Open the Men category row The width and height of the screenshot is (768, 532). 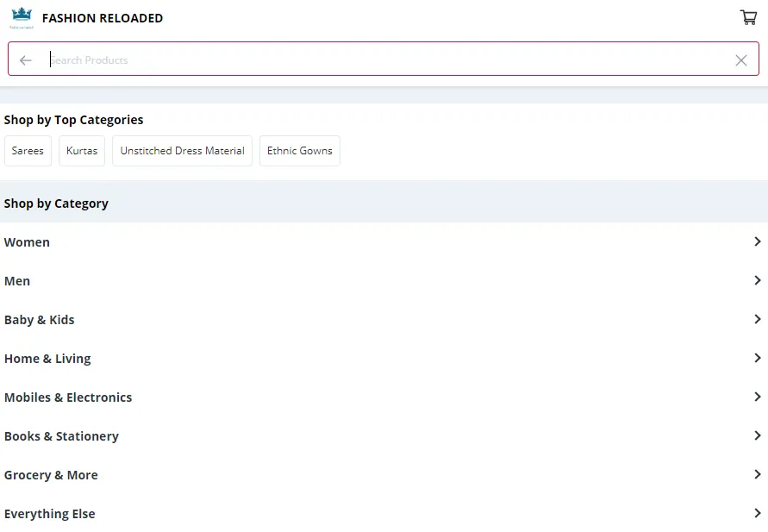coord(384,281)
